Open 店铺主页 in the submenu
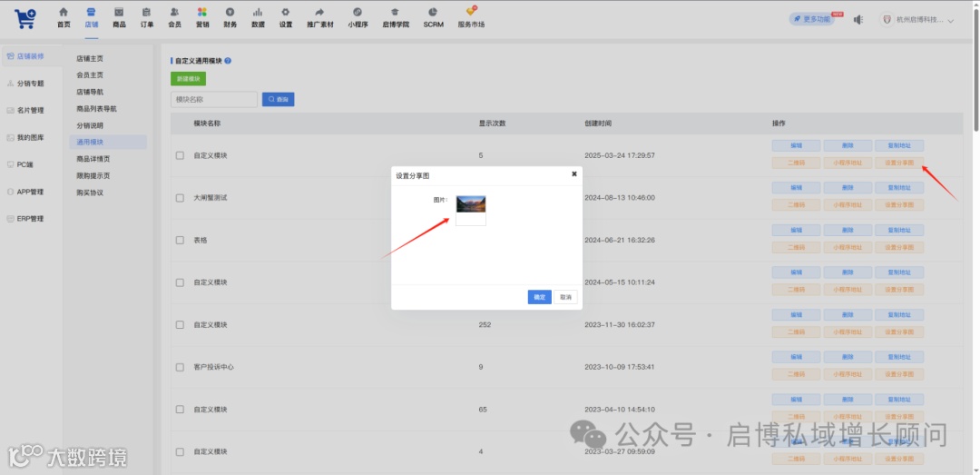 tap(90, 58)
